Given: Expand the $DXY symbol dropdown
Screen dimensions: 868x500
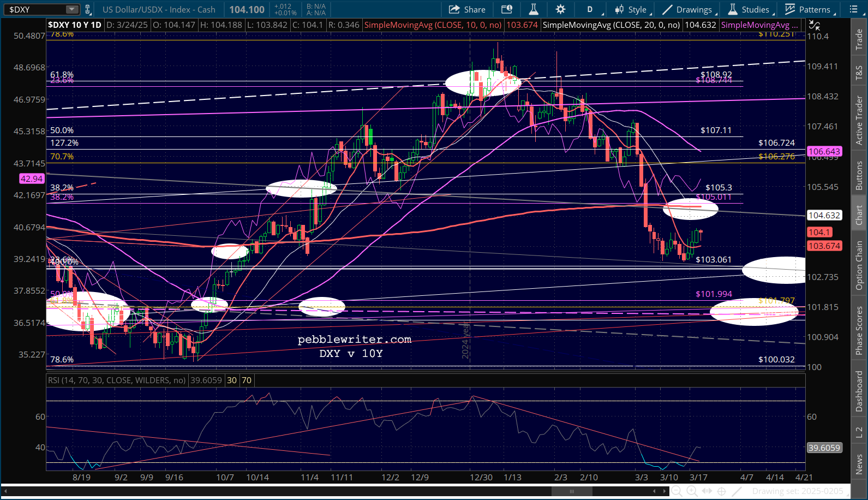Looking at the screenshot, I should [x=72, y=9].
